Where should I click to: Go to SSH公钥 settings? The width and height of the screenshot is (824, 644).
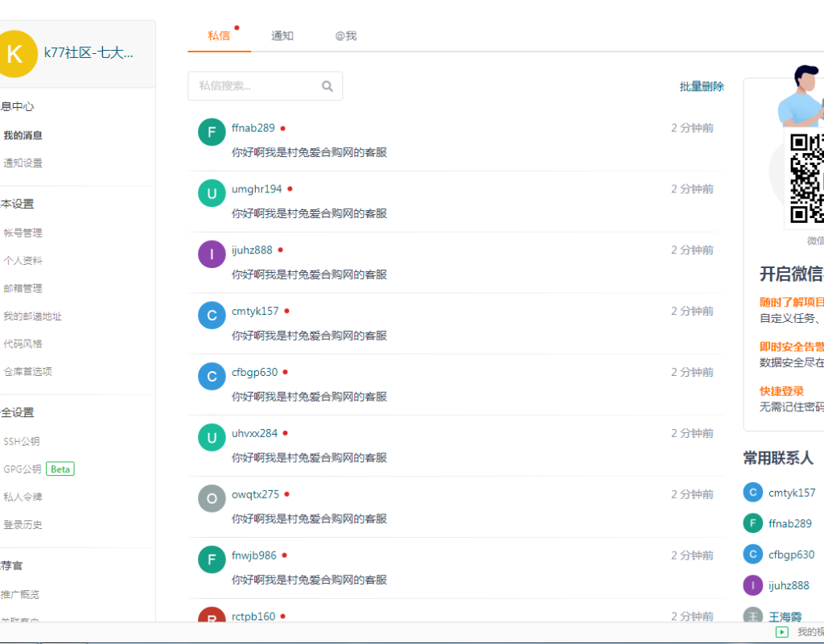pyautogui.click(x=22, y=442)
